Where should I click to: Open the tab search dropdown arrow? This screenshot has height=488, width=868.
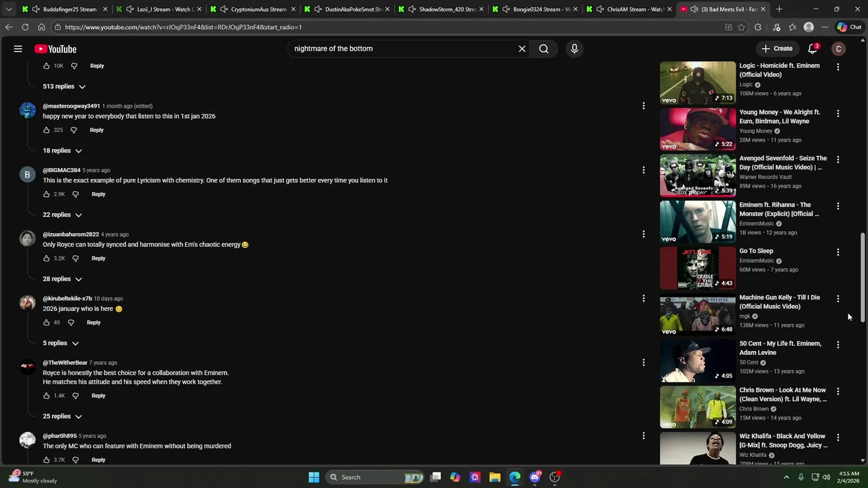pyautogui.click(x=8, y=9)
